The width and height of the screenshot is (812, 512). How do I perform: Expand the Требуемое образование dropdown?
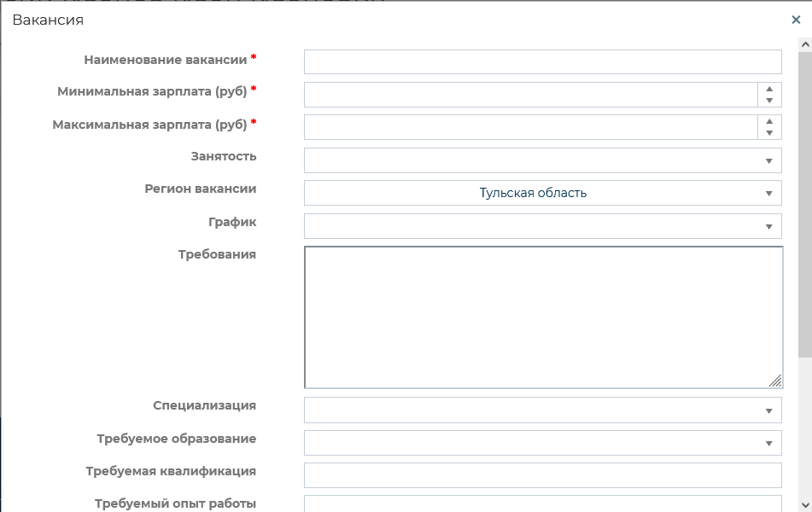click(x=542, y=443)
